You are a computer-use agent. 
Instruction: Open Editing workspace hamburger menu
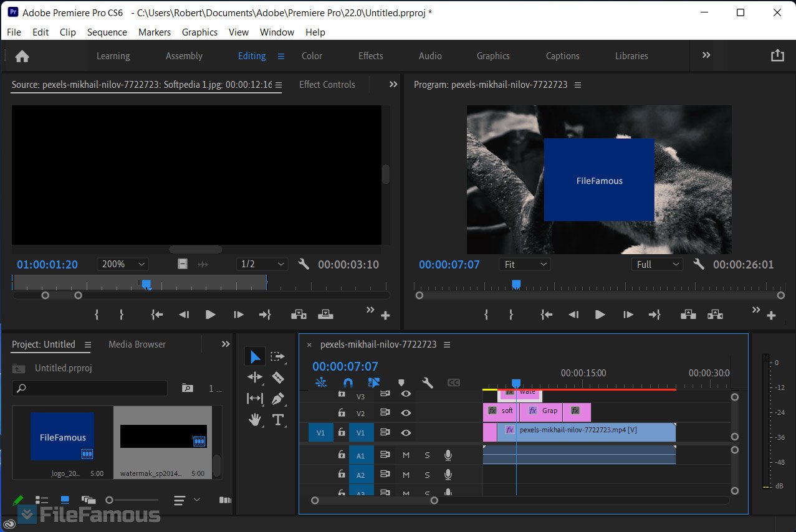[x=281, y=56]
